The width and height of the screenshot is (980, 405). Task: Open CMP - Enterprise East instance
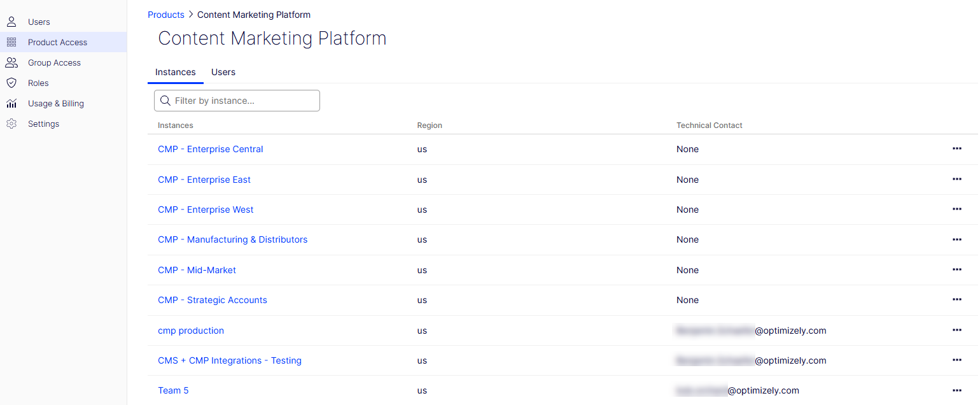click(x=204, y=180)
